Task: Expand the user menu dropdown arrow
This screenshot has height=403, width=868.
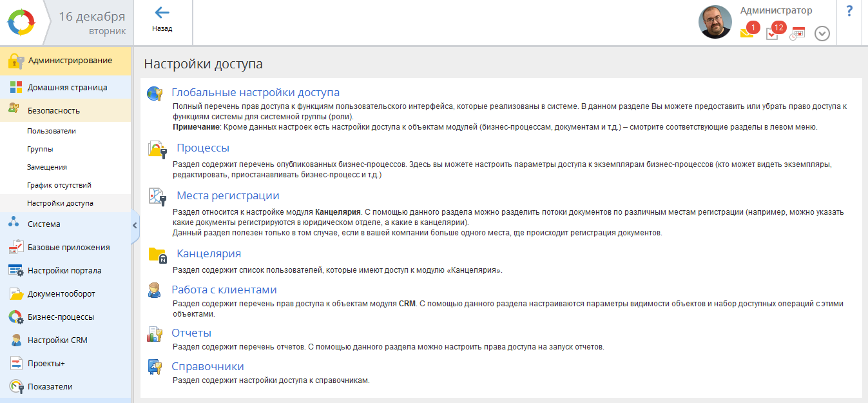Action: point(822,34)
